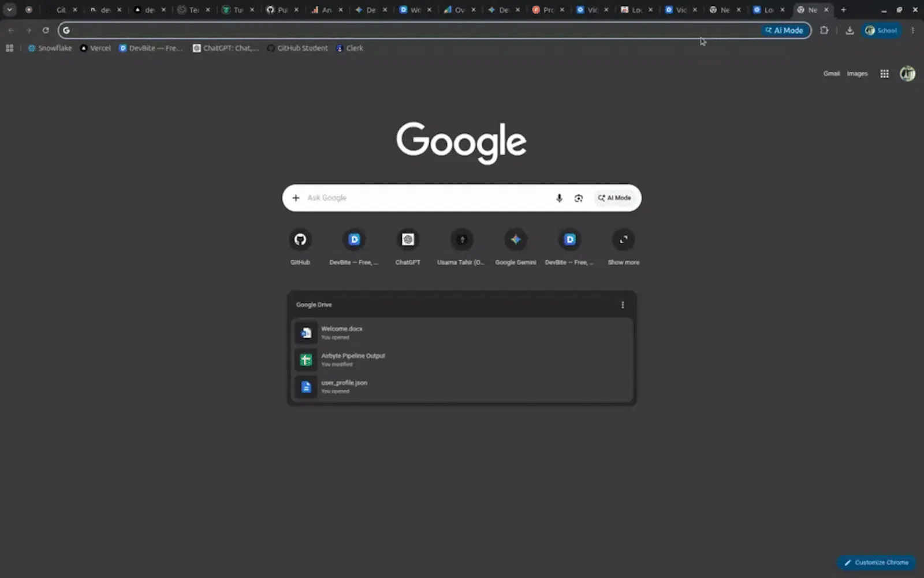Click the browser forward arrow
The width and height of the screenshot is (924, 578).
(x=28, y=30)
